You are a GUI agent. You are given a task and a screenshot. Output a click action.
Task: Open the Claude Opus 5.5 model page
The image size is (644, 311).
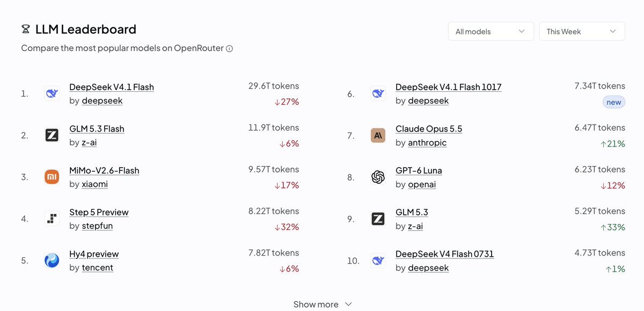point(428,129)
